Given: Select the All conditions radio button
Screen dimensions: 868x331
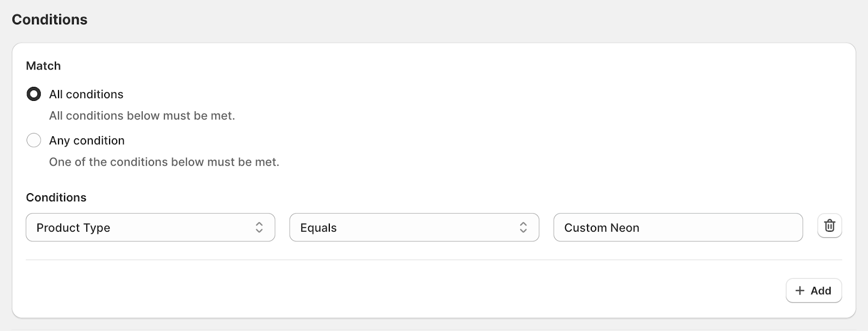Looking at the screenshot, I should click(x=34, y=94).
